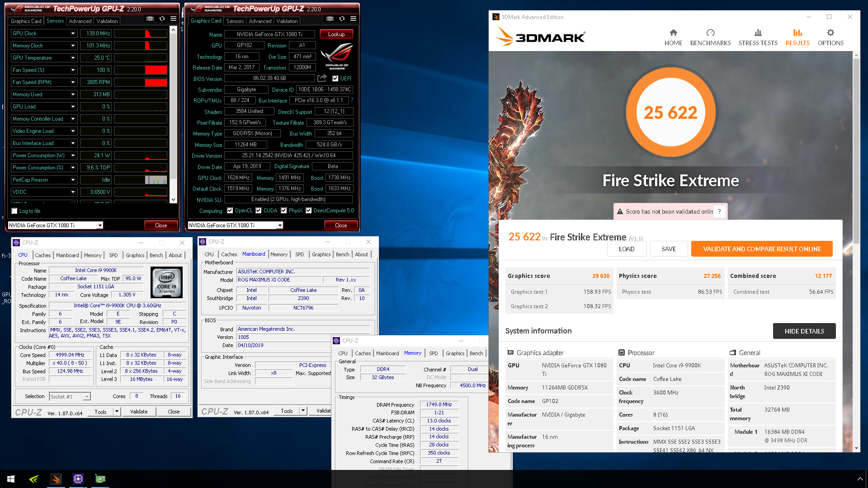Open the hamburger menu in GPU-Z Sensors window
Screen dimensions: 868x488
click(x=173, y=19)
